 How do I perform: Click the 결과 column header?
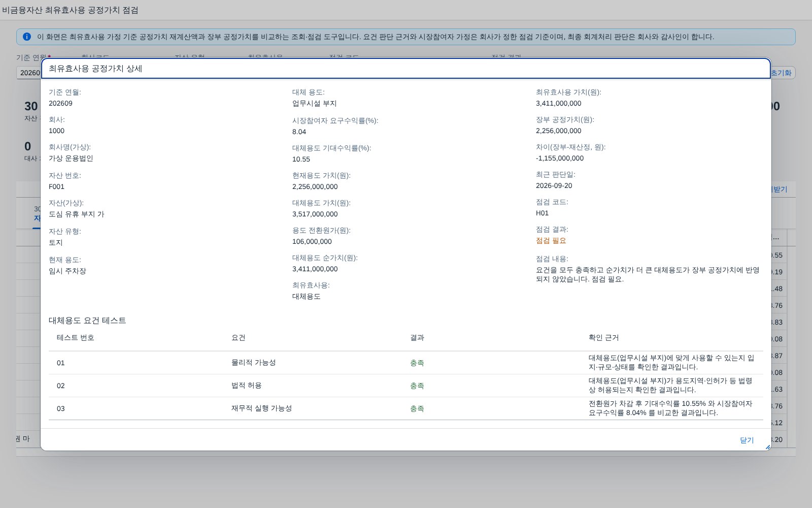(x=417, y=337)
